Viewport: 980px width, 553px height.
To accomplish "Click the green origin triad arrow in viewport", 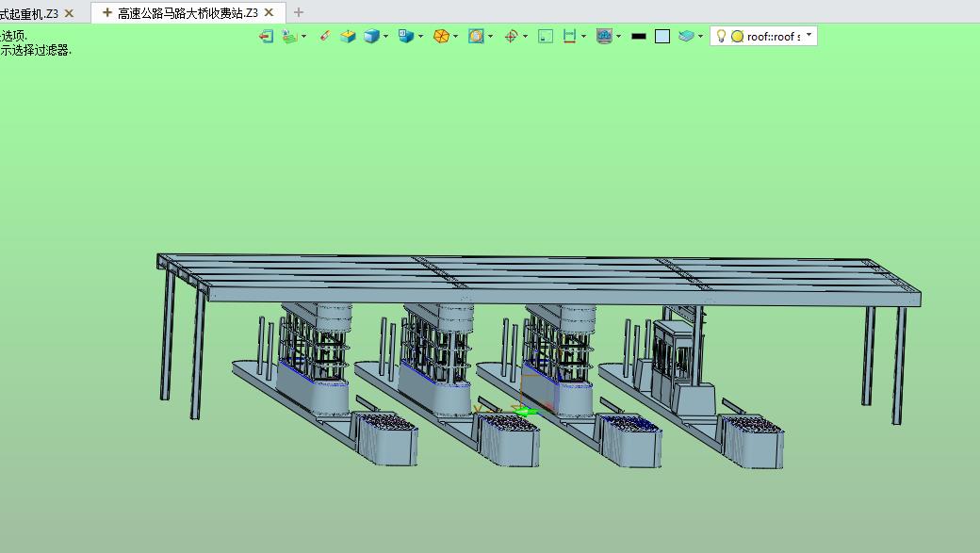I will click(526, 412).
